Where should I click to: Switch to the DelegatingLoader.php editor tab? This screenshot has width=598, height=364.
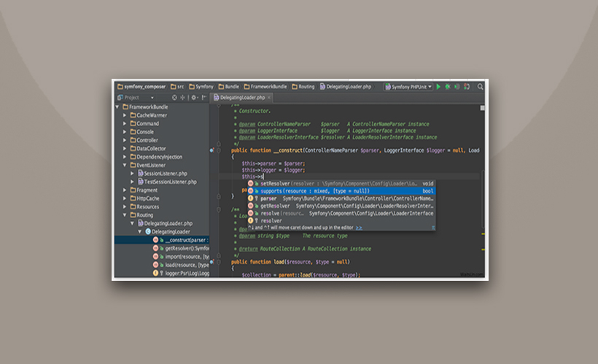[x=242, y=98]
